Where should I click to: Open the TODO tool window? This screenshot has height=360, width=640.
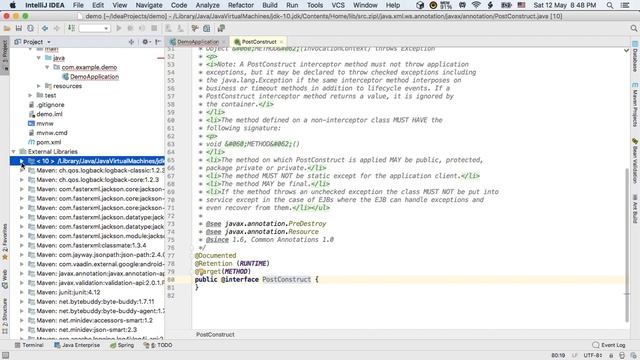tap(158, 345)
